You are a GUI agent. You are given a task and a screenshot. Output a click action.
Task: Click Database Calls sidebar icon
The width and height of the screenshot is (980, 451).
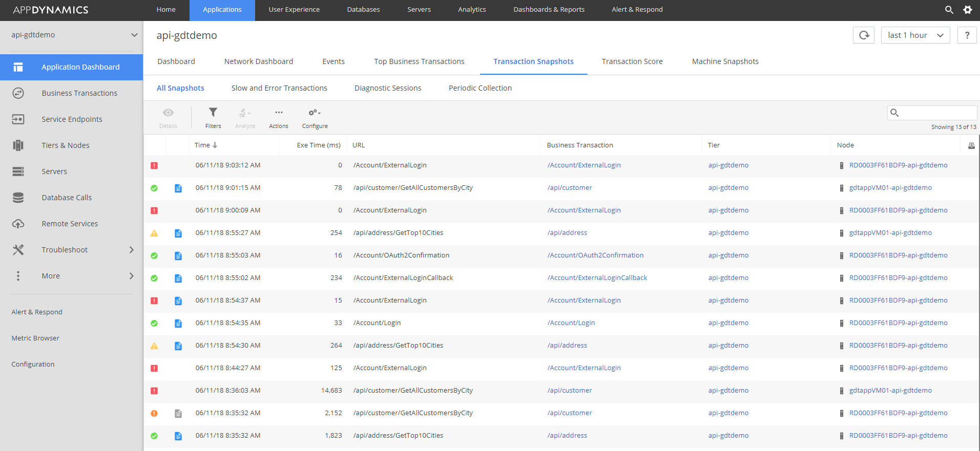pos(18,198)
